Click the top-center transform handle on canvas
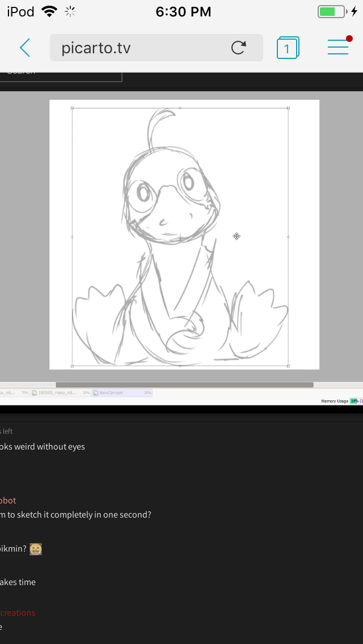 click(180, 108)
